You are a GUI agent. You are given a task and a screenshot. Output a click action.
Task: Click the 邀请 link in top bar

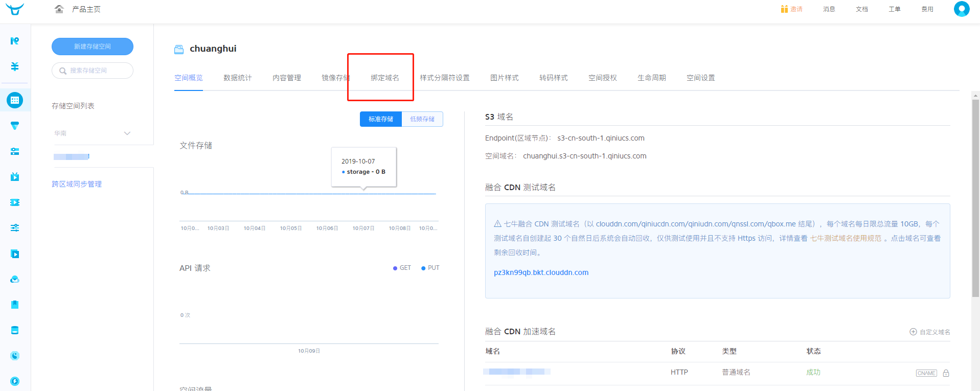796,9
